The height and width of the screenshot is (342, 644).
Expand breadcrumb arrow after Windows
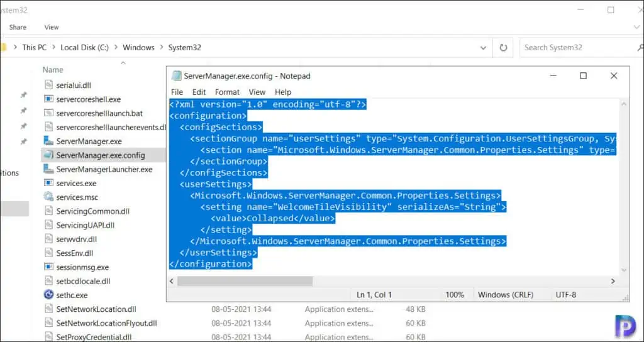tap(162, 48)
